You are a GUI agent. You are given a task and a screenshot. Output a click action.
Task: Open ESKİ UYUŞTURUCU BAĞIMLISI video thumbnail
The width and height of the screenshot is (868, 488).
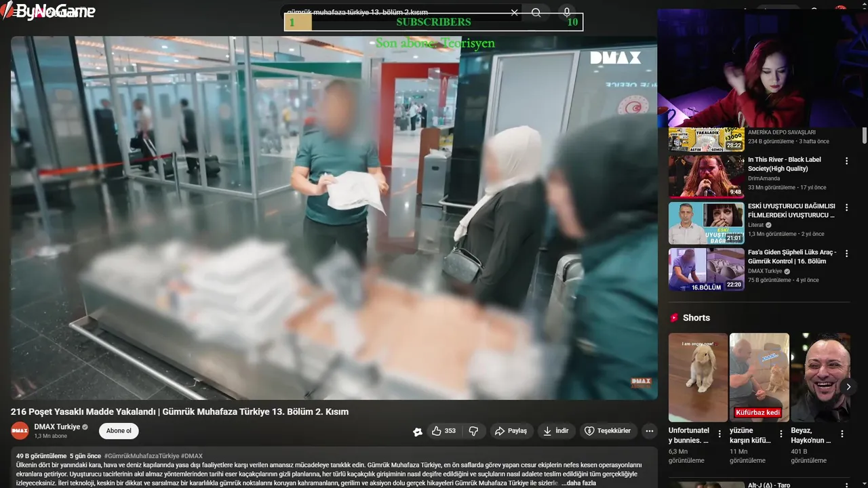(x=706, y=223)
